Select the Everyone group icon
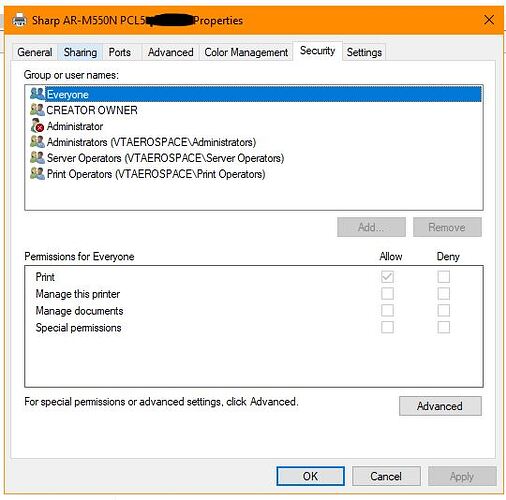Screen dimensions: 506x500 click(37, 94)
